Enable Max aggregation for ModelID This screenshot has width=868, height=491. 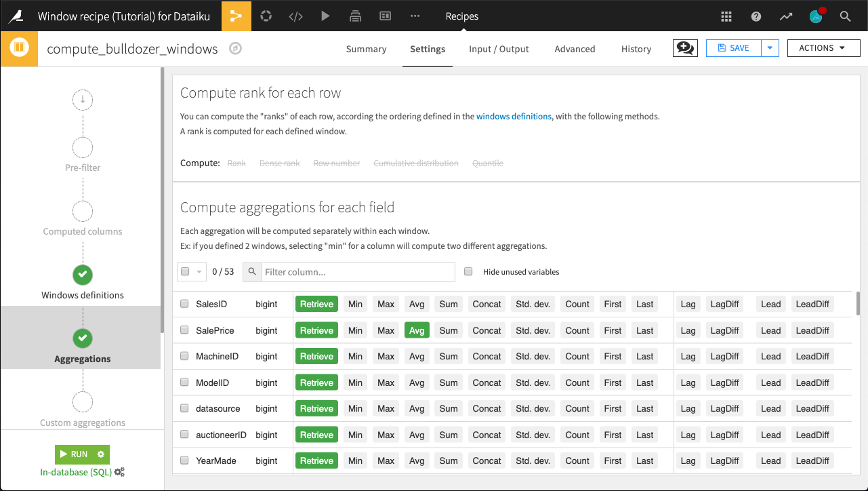coord(386,382)
